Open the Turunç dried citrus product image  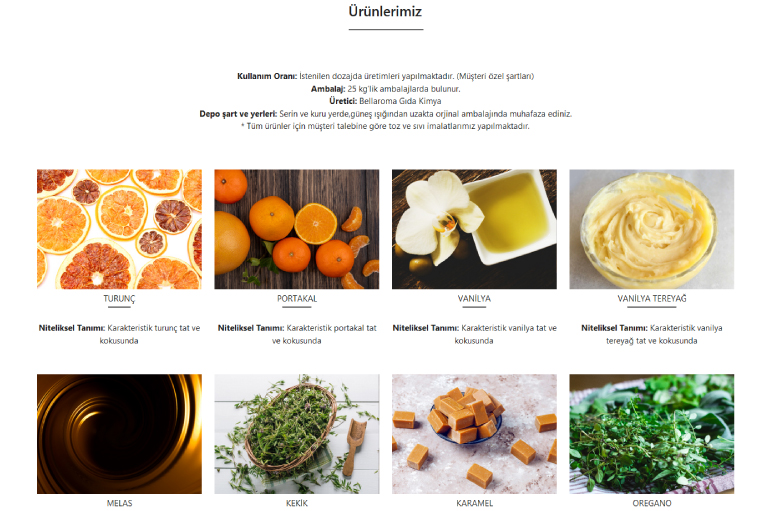119,229
